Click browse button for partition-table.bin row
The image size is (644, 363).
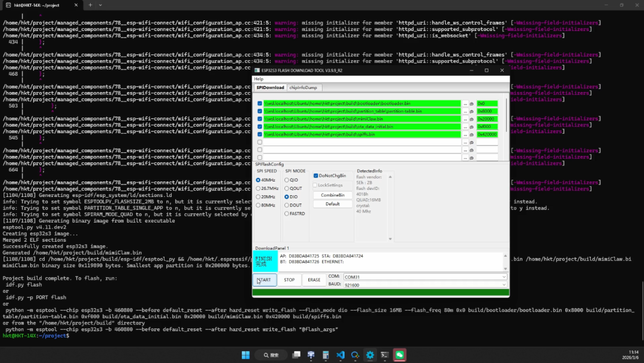[x=465, y=112]
